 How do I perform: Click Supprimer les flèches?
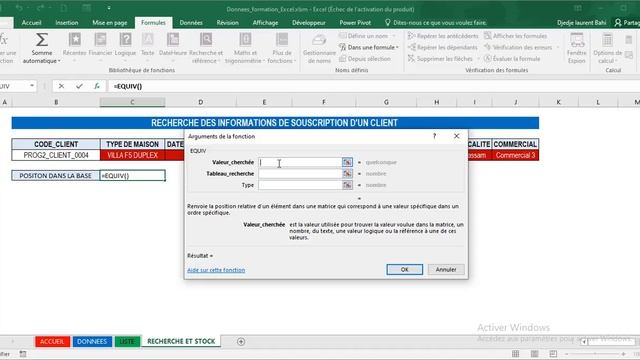click(x=440, y=59)
